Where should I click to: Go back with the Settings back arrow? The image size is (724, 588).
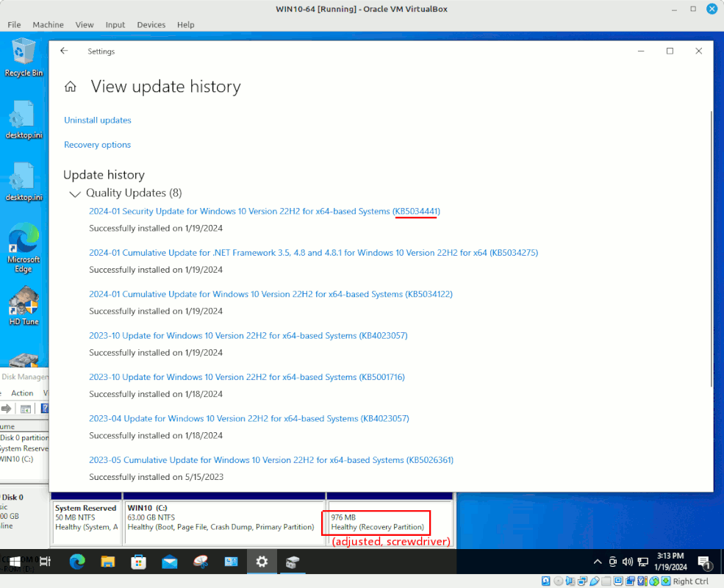64,51
